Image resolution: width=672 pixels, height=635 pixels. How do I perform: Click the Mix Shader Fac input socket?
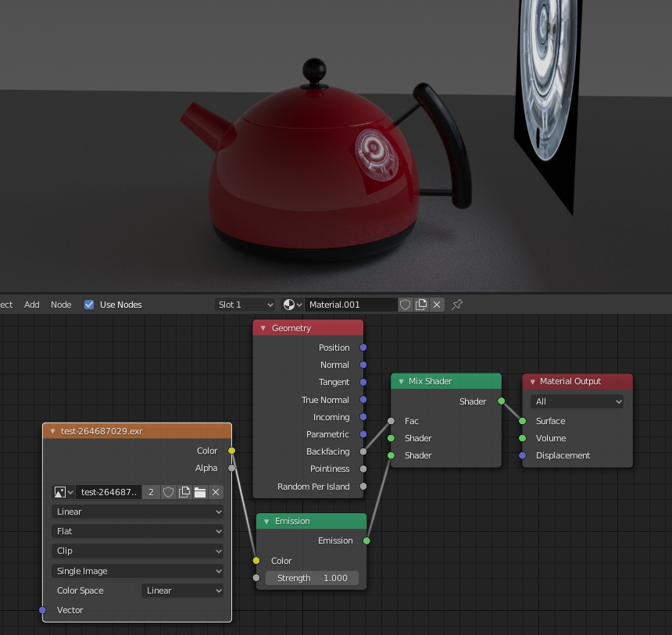(x=391, y=421)
